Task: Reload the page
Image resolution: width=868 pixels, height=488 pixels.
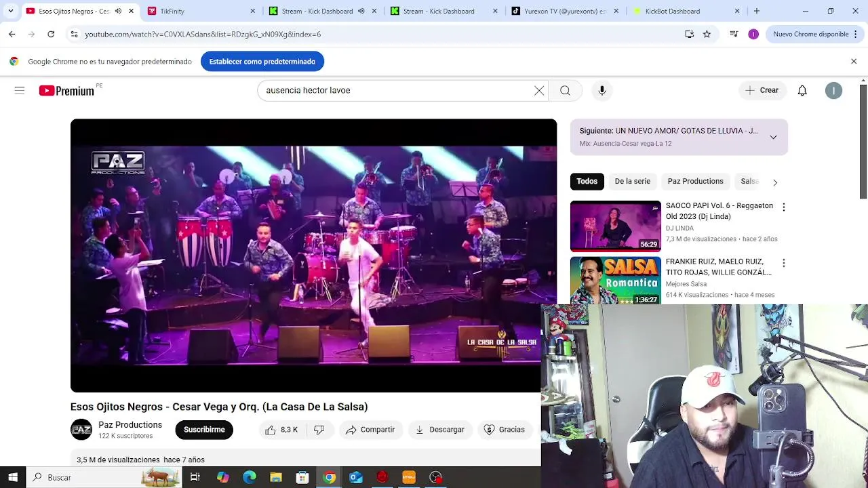Action: pyautogui.click(x=51, y=34)
